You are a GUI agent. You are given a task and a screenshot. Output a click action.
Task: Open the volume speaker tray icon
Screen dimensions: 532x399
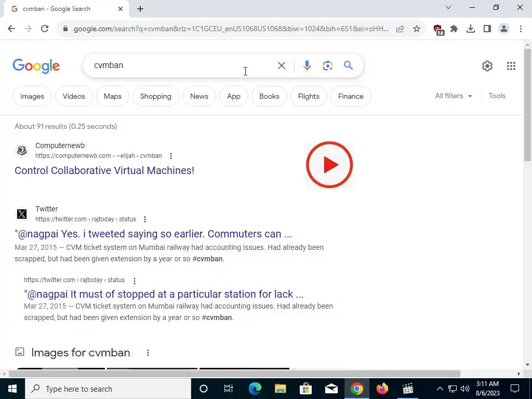point(465,389)
